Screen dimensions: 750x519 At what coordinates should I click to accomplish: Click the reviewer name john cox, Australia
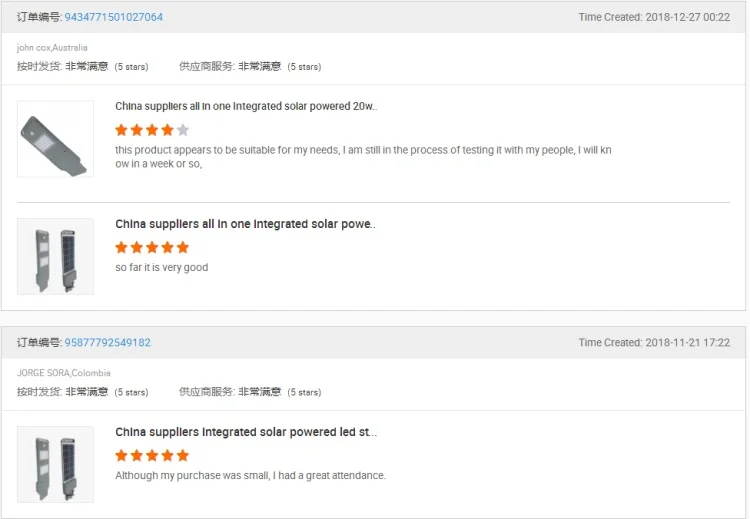(x=52, y=48)
